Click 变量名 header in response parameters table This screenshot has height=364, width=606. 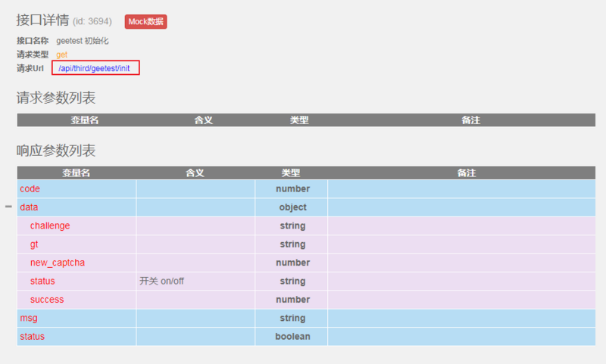pos(76,173)
